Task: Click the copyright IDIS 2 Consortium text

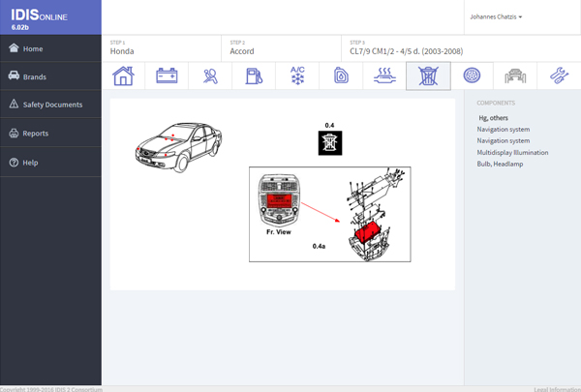Action: coord(51,389)
